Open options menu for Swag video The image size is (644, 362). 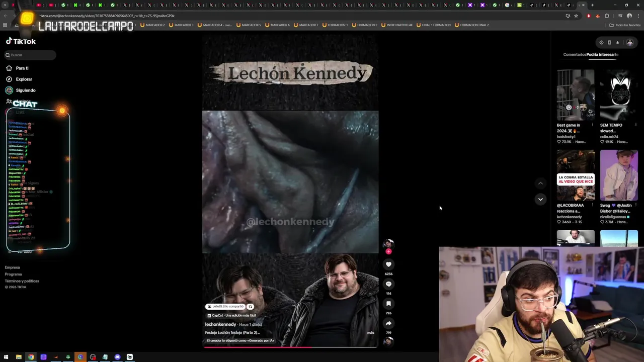coord(635,205)
